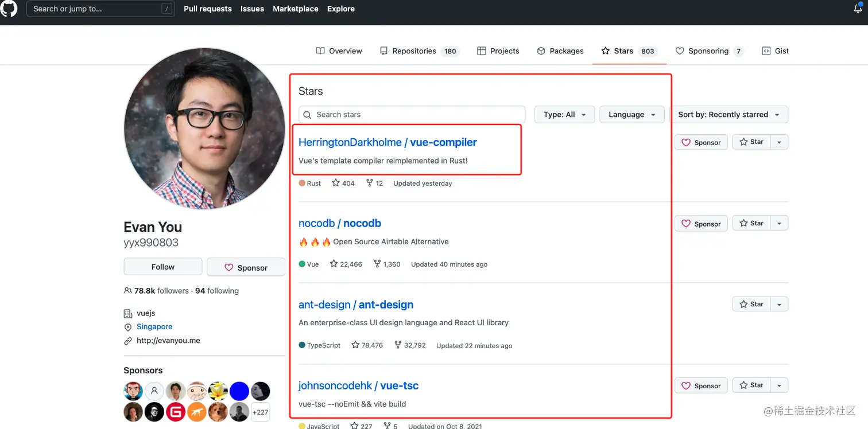Image resolution: width=868 pixels, height=429 pixels.
Task: Open ant-design / ant-design repository link
Action: pyautogui.click(x=356, y=305)
